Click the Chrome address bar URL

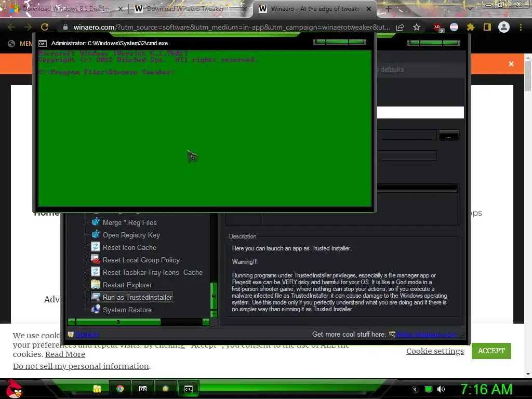coord(232,27)
